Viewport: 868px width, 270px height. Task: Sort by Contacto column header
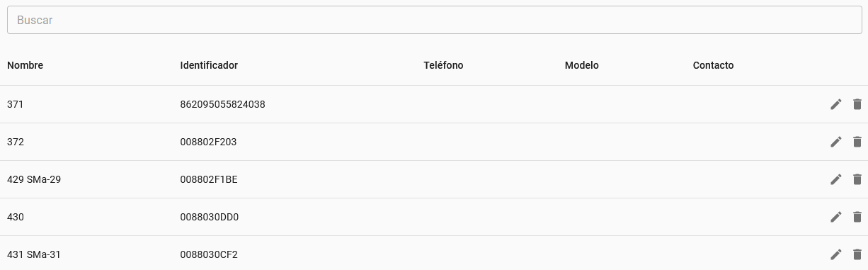point(713,65)
